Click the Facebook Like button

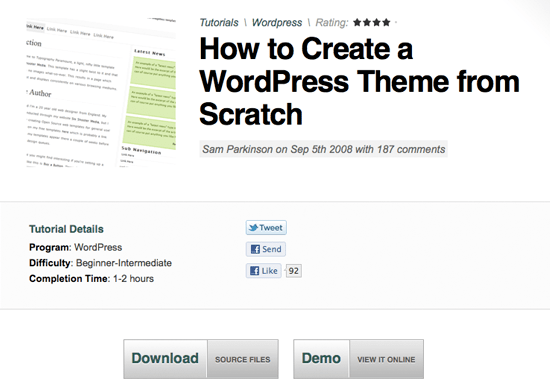(x=264, y=271)
